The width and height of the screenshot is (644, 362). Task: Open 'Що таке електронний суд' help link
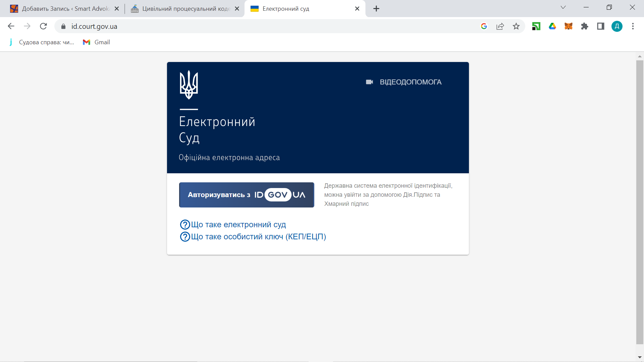pos(238,225)
